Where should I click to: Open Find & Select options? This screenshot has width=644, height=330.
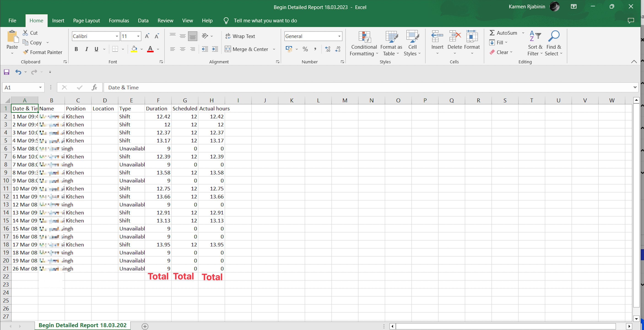tap(554, 43)
